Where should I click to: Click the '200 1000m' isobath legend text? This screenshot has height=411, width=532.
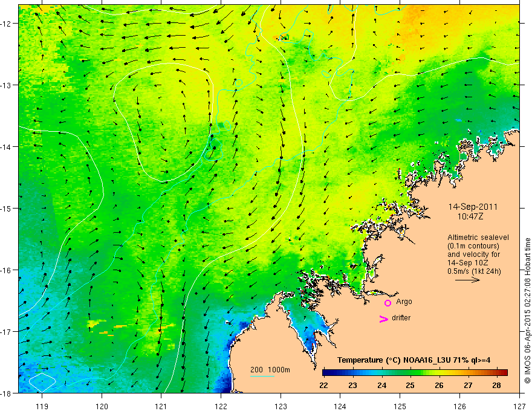(x=270, y=370)
